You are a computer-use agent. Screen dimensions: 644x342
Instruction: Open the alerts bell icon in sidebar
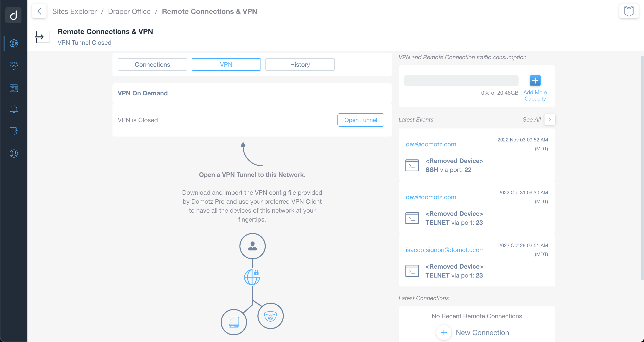[x=14, y=109]
